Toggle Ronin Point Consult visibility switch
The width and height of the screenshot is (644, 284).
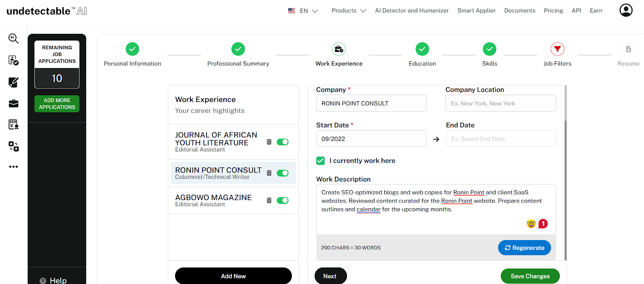coord(283,173)
